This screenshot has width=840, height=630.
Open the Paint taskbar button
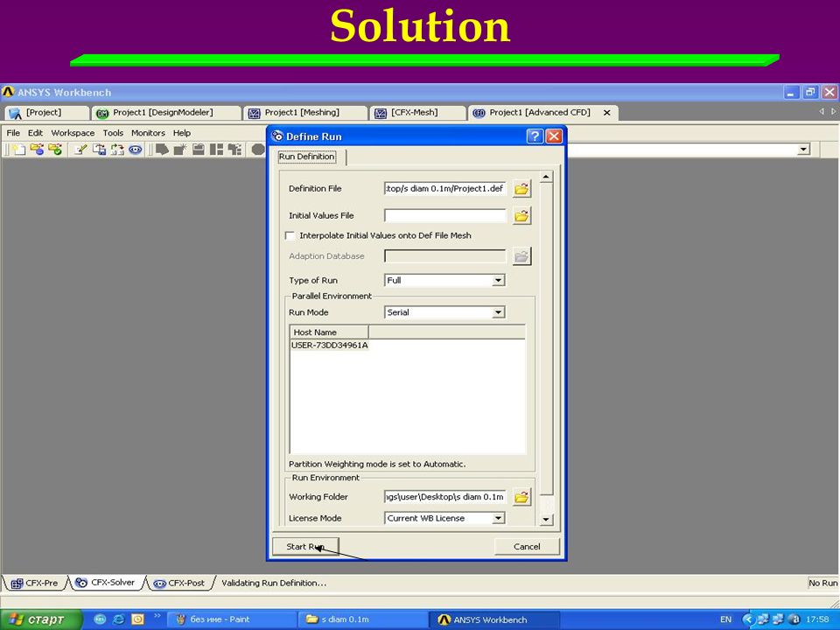(x=231, y=619)
